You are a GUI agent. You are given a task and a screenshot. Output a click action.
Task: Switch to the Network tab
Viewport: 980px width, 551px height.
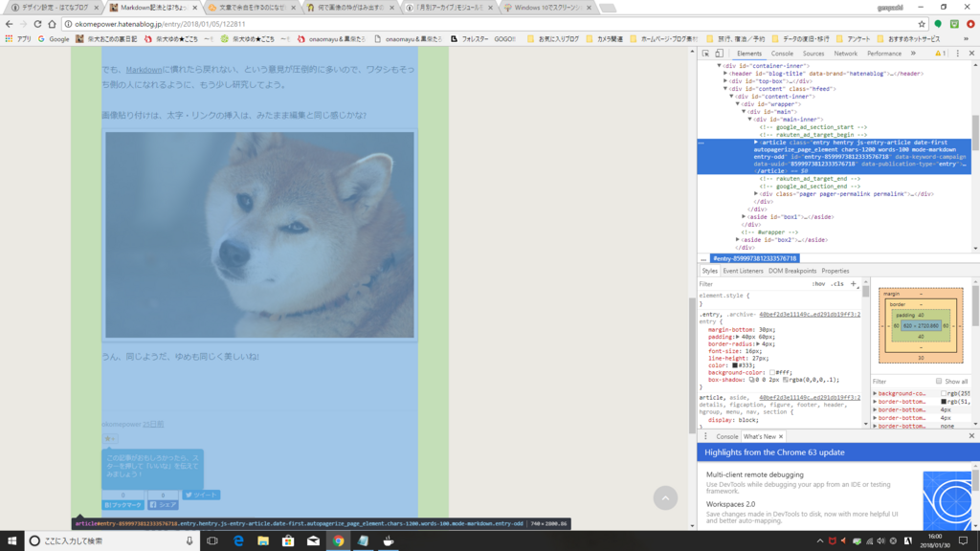tap(846, 54)
